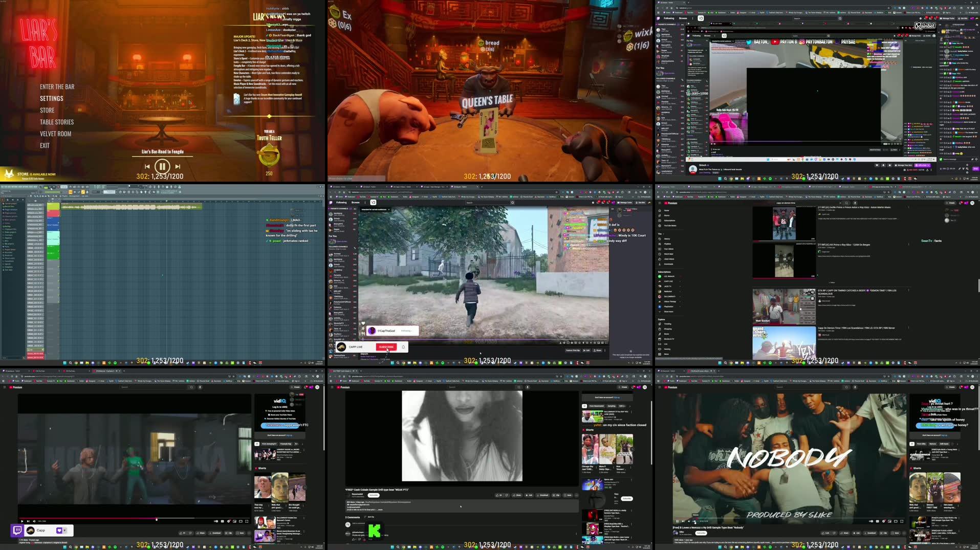The height and width of the screenshot is (550, 980).
Task: Select Freestyle Rap chip in bottom-left YouTube
Action: [x=286, y=444]
